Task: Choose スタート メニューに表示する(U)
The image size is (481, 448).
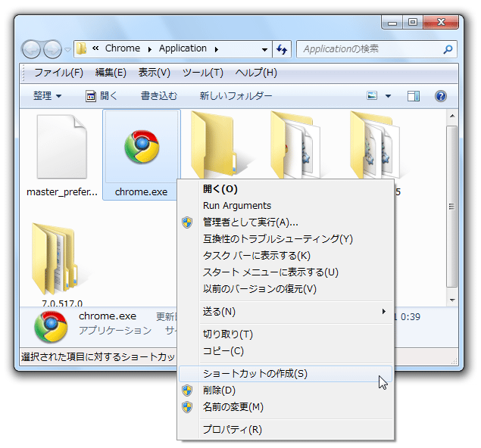Action: pyautogui.click(x=286, y=272)
